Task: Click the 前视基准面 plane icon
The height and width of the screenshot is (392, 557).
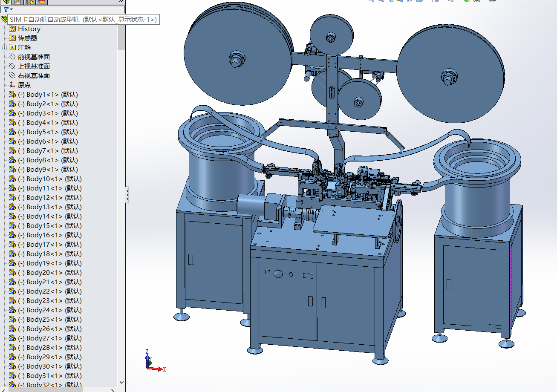Action: pyautogui.click(x=12, y=57)
